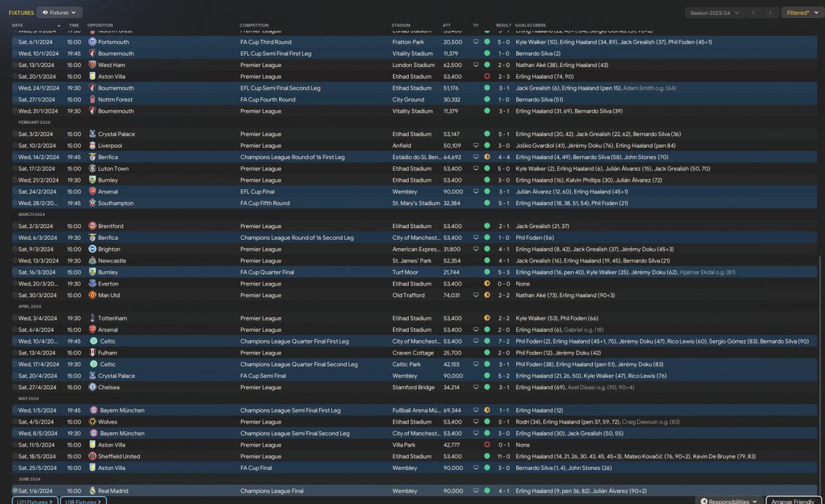Sort by the Result column header

[503, 25]
